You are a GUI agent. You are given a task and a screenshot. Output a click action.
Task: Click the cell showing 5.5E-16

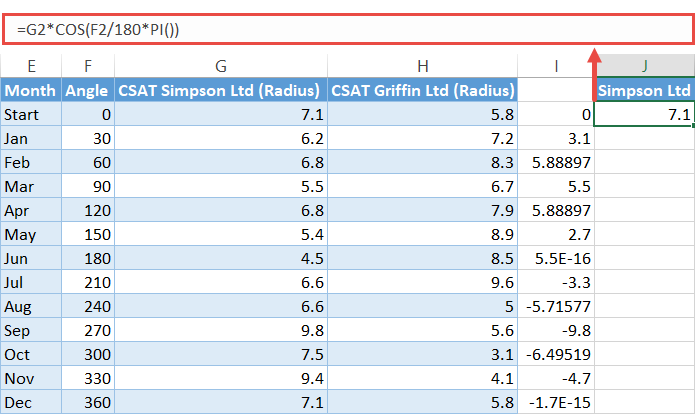point(556,258)
